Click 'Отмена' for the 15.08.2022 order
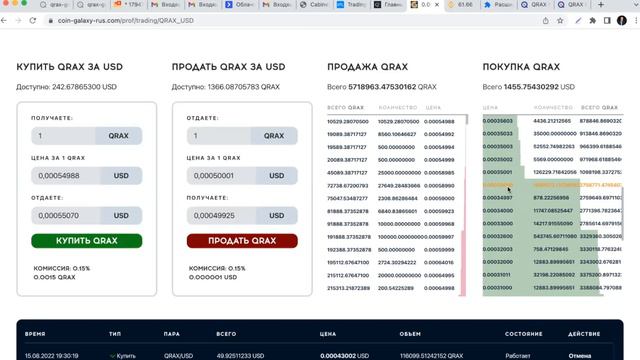640x360 pixels. click(x=580, y=356)
